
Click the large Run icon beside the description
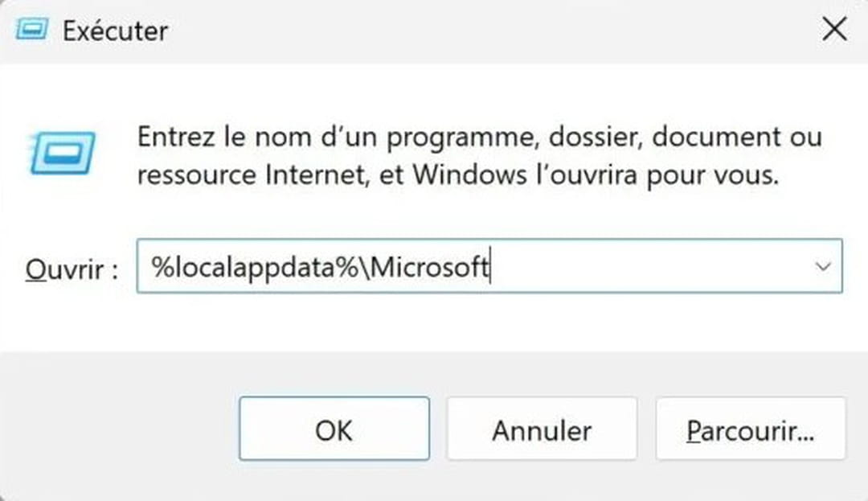click(x=63, y=152)
